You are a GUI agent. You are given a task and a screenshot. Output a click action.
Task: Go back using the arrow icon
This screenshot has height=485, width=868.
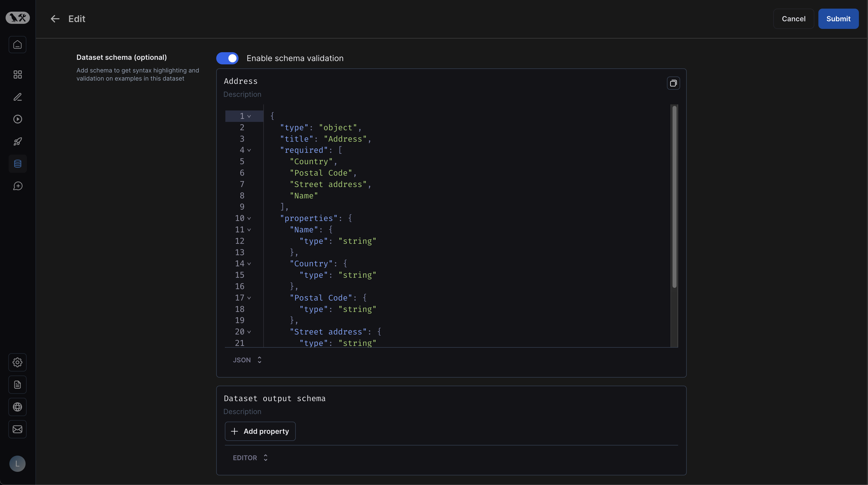[x=55, y=19]
